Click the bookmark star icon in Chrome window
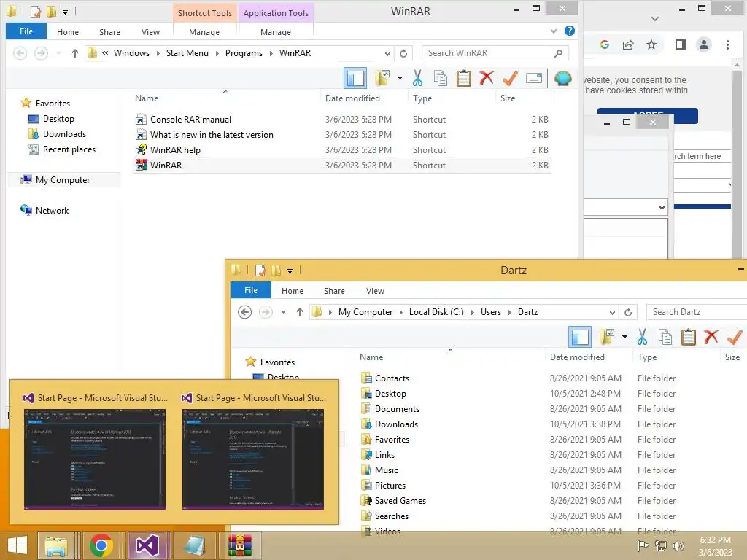747x560 pixels. coord(651,44)
